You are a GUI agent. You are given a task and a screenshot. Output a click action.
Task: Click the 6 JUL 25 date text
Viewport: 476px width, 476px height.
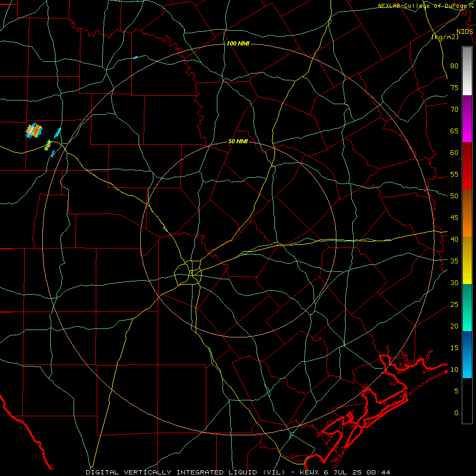343,472
